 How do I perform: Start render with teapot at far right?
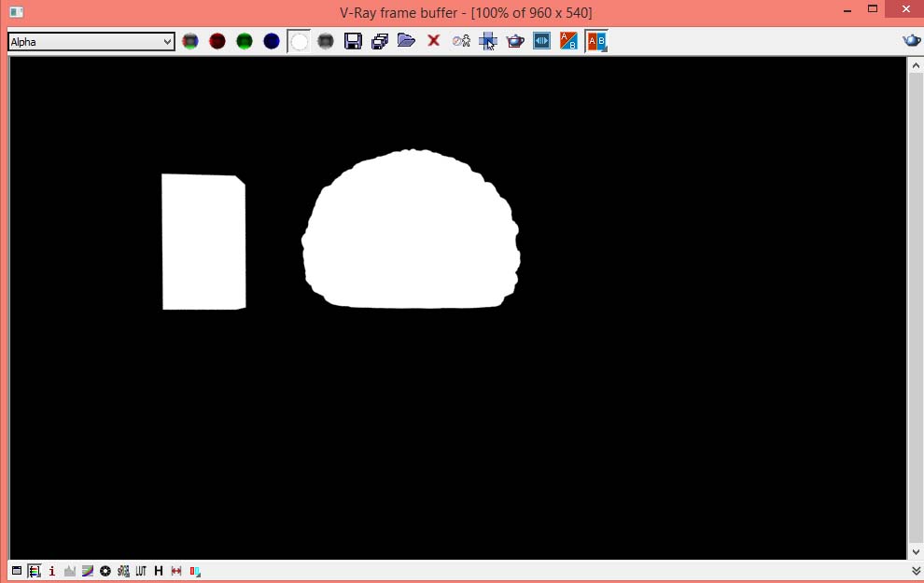[x=911, y=41]
